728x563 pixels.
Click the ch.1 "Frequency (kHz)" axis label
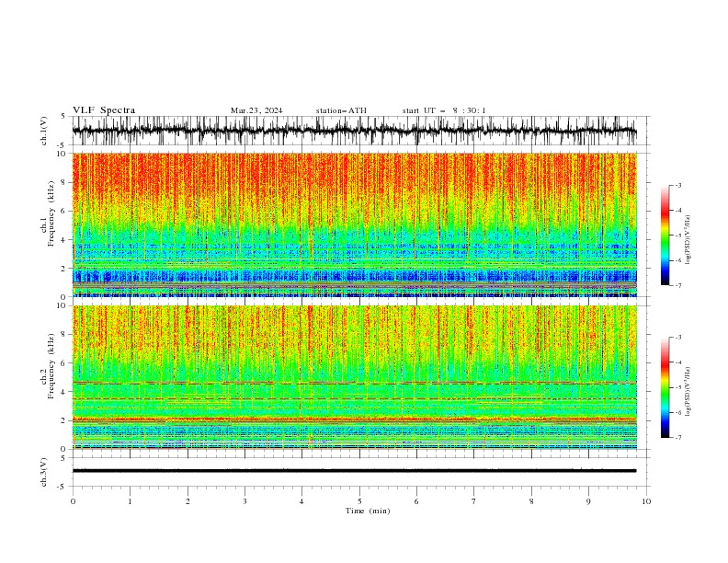coord(51,214)
